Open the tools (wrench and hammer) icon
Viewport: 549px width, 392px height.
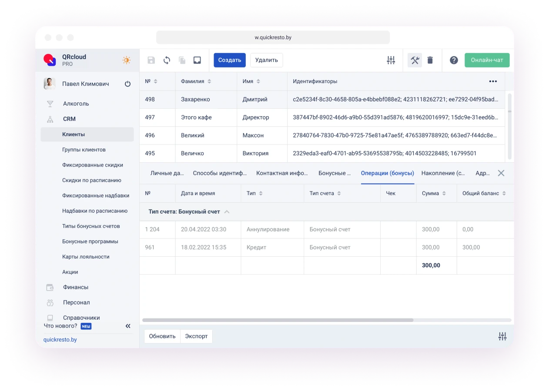tap(415, 60)
